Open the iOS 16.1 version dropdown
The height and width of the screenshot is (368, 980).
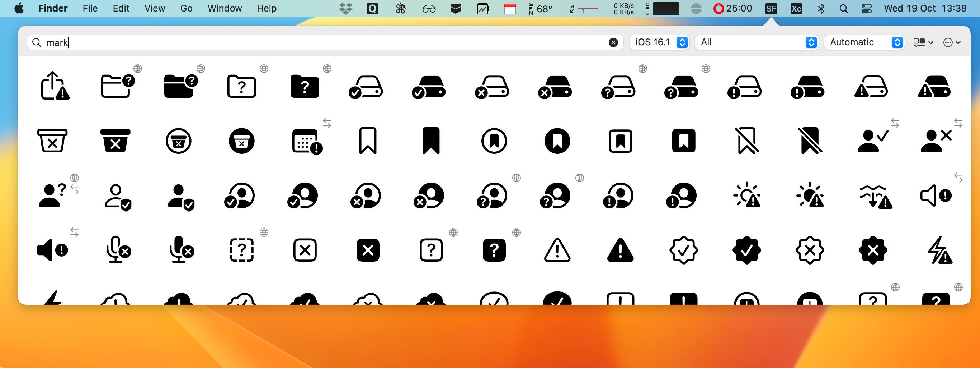point(659,42)
